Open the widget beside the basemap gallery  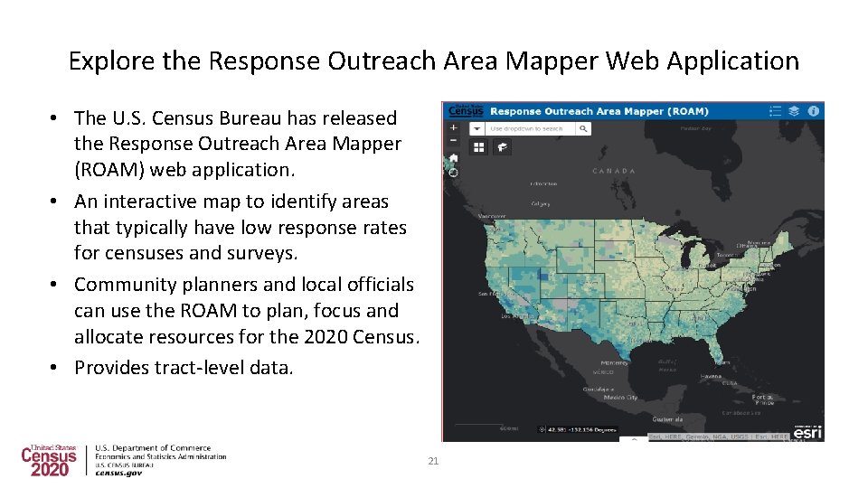[502, 147]
